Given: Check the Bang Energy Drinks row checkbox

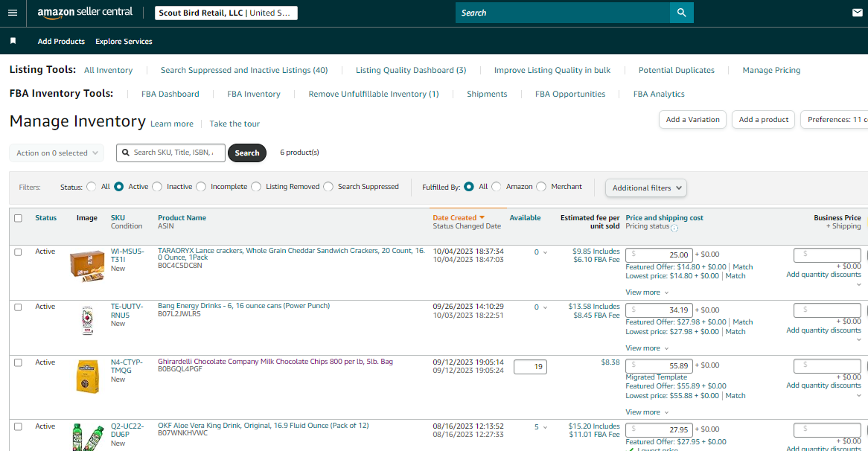Looking at the screenshot, I should 19,307.
